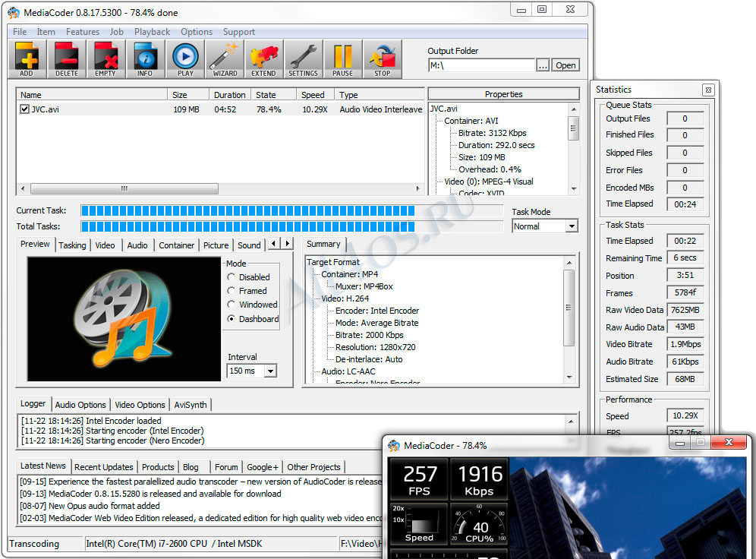Open the Features menu

pos(83,32)
